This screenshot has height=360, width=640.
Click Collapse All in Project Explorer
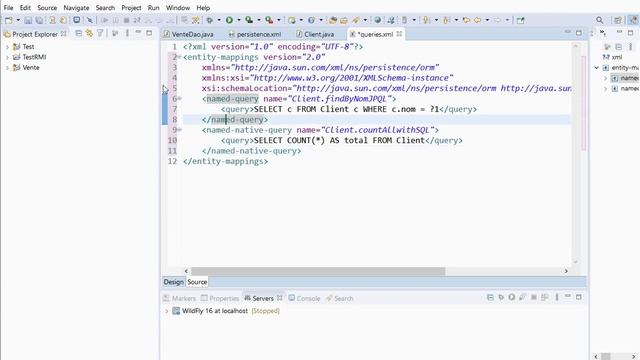pos(78,33)
